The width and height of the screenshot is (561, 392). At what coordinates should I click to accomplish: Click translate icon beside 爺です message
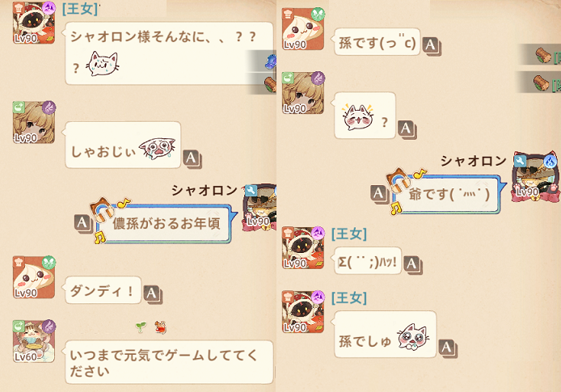click(379, 195)
